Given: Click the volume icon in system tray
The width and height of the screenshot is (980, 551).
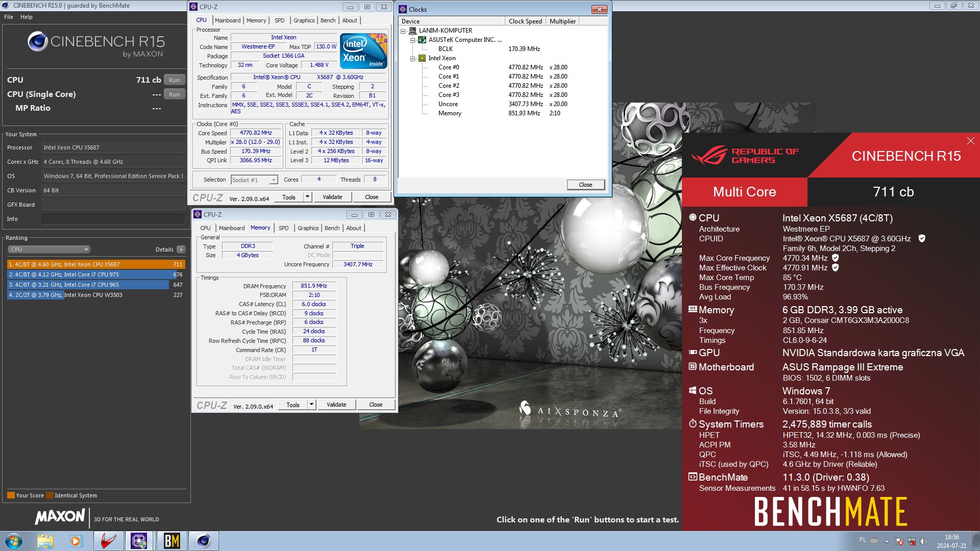Looking at the screenshot, I should 923,541.
